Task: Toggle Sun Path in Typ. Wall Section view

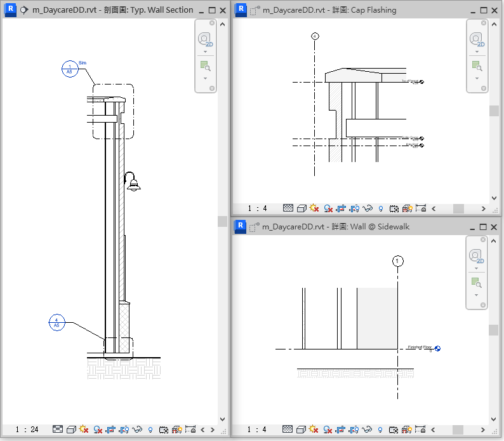Action: [84, 430]
